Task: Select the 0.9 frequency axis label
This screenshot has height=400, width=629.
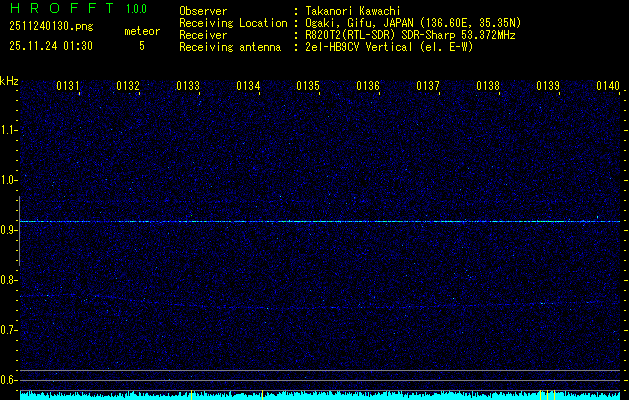Action: click(9, 229)
